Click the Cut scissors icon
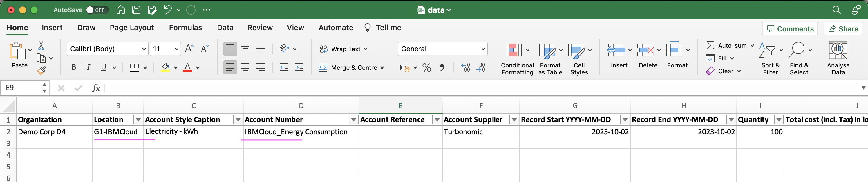This screenshot has height=182, width=868. coord(41,45)
